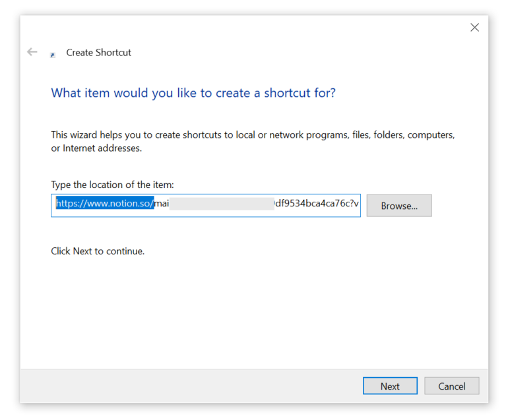This screenshot has height=420, width=508.
Task: Click the 'Type the location of the item:' label
Action: pos(112,185)
